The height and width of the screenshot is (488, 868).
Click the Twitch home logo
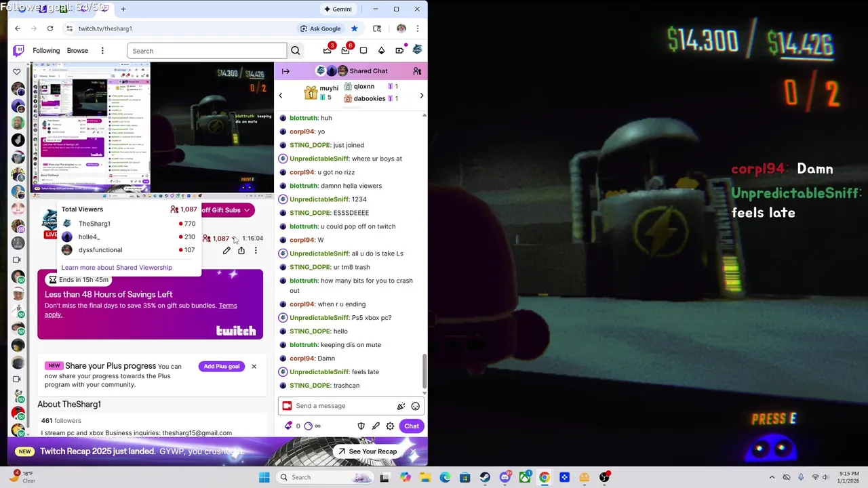19,50
